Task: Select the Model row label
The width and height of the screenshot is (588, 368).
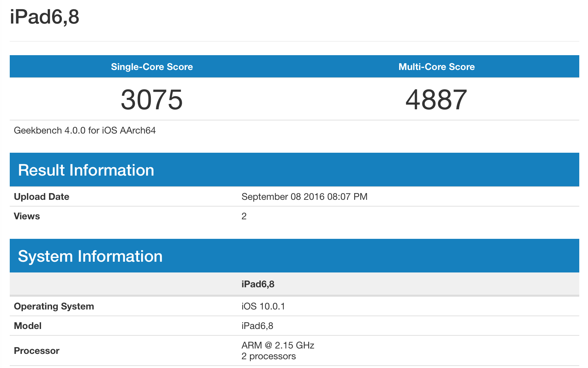Action: point(27,326)
